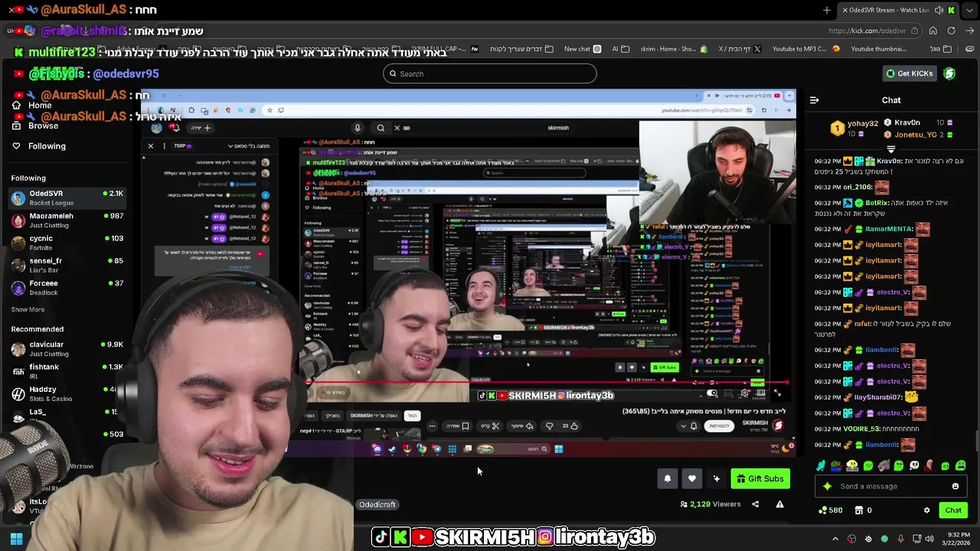Click the green sparkle icon in chat input
The image size is (980, 551).
827,486
